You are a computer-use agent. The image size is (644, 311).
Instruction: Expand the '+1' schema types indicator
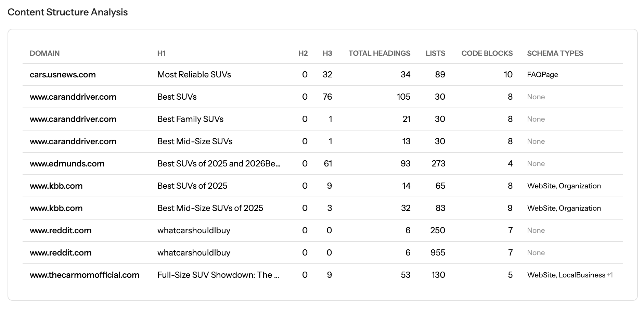609,275
